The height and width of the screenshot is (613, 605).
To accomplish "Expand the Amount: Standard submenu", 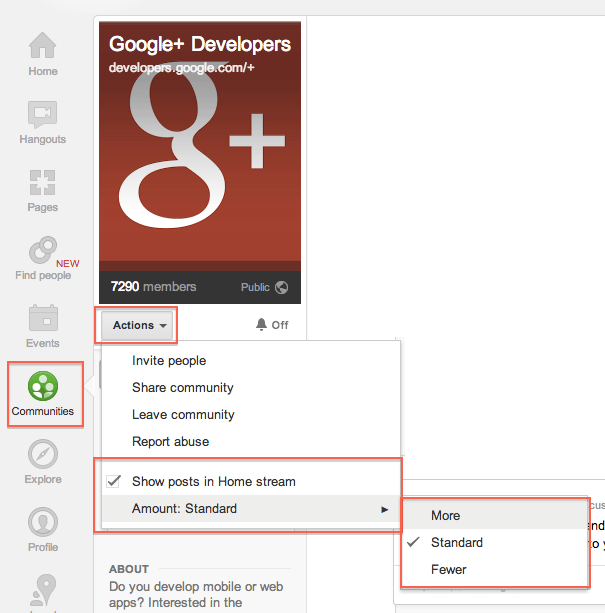I will (x=251, y=509).
